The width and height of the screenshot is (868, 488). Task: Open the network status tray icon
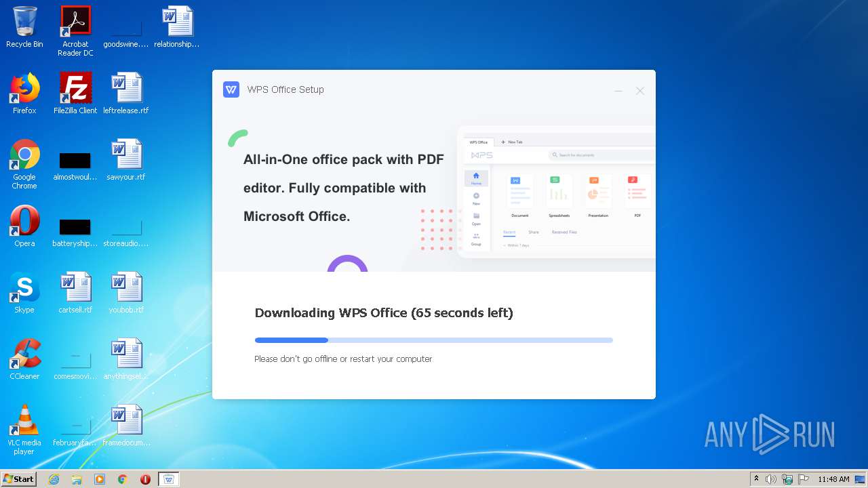787,479
